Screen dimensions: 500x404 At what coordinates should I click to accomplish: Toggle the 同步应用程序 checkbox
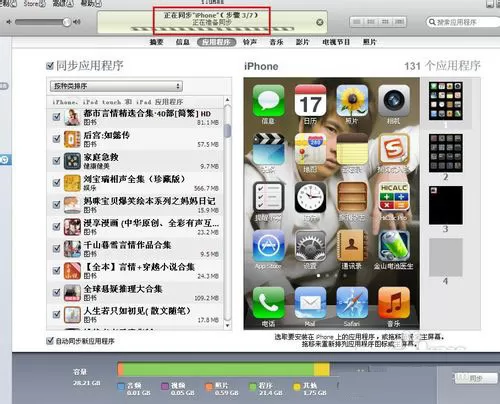coord(50,66)
